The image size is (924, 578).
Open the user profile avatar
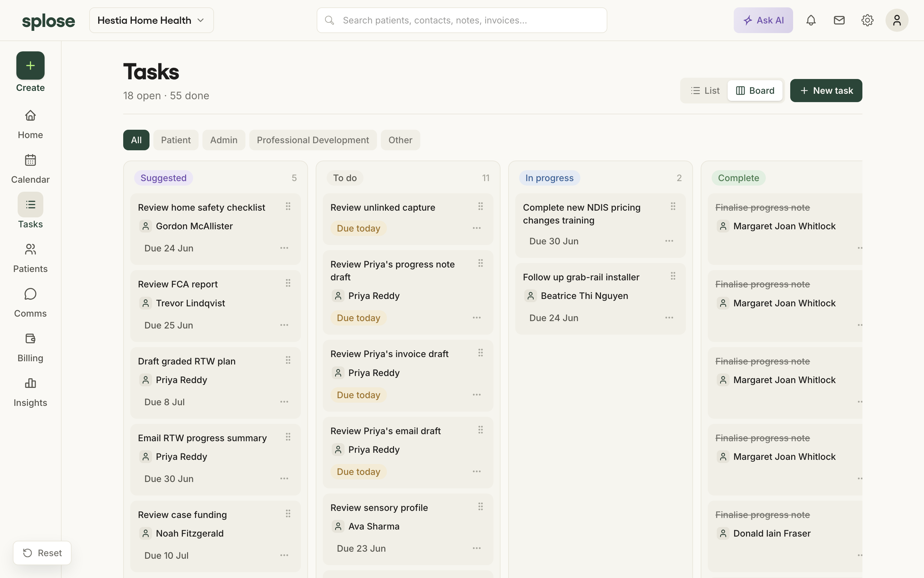pyautogui.click(x=897, y=20)
